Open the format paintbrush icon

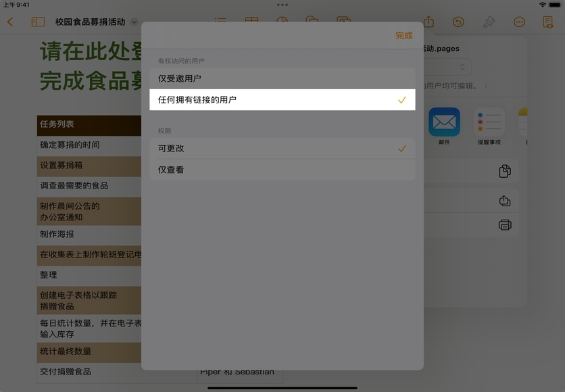(489, 22)
